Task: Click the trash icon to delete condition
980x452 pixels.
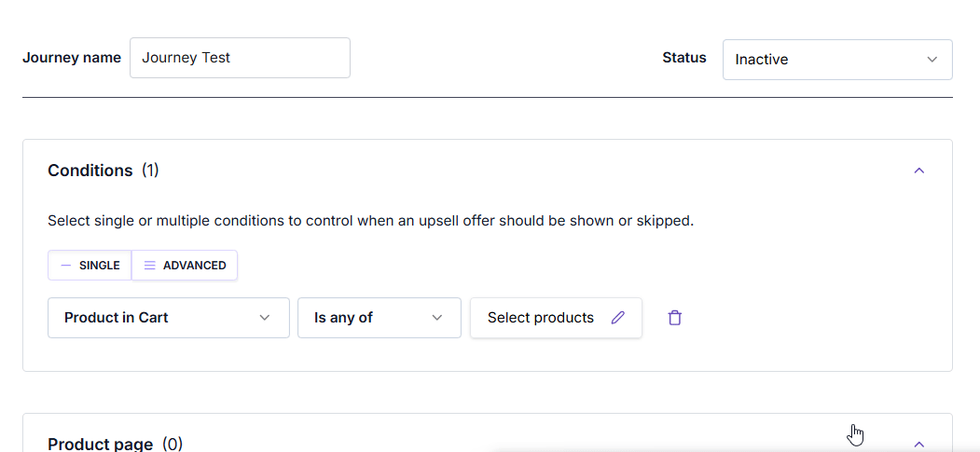Action: (x=674, y=318)
